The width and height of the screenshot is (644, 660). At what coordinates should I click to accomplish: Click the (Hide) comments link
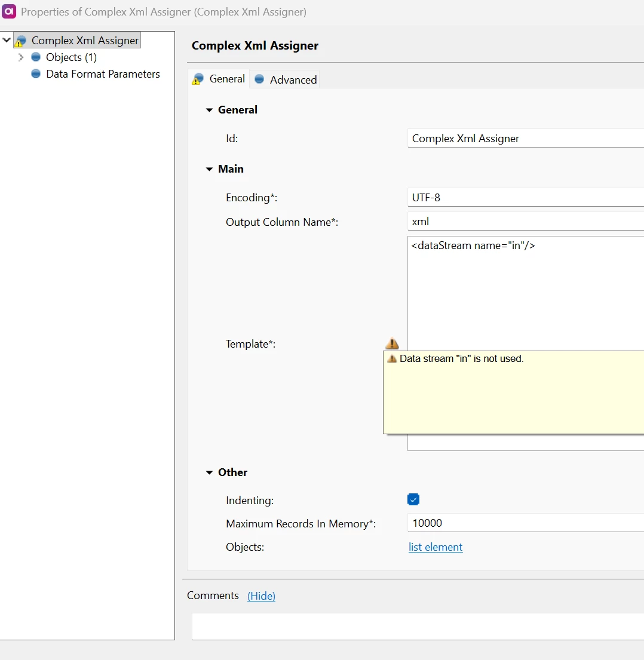coord(262,595)
